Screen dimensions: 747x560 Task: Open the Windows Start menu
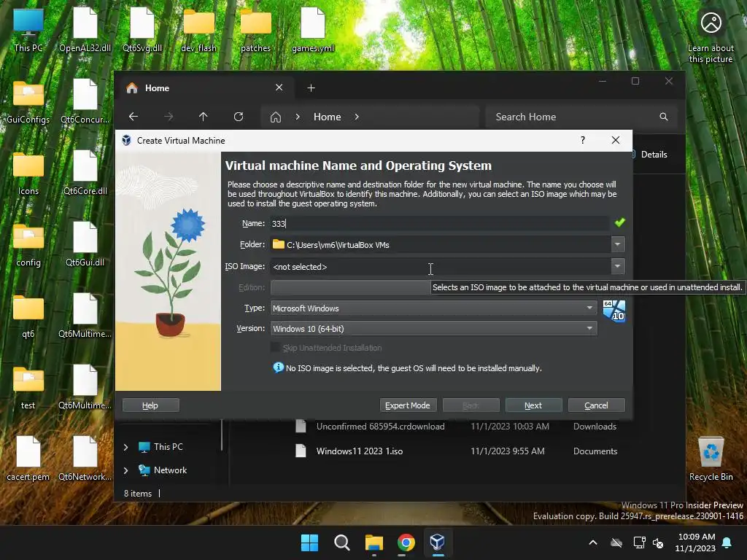[x=309, y=542]
